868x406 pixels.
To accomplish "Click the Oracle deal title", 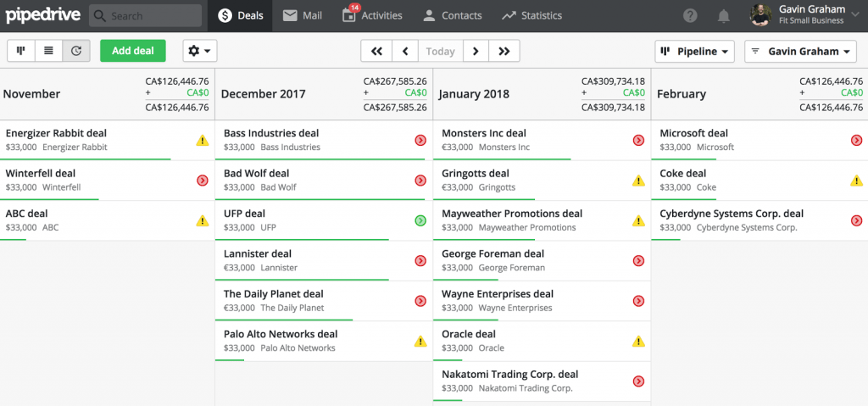I will click(469, 334).
